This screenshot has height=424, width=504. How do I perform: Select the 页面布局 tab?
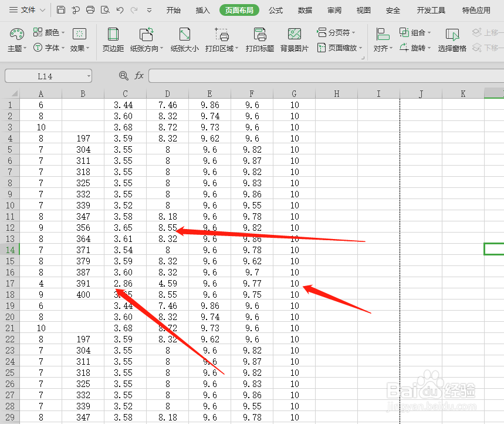pos(239,11)
